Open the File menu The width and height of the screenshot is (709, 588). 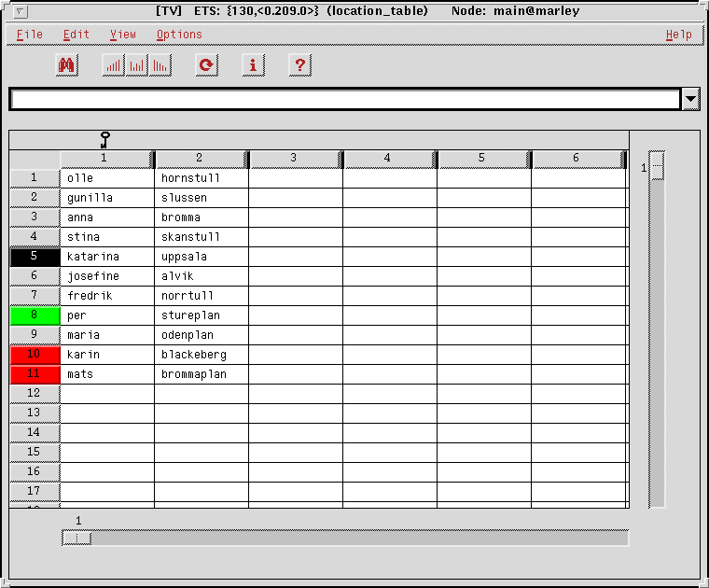(x=30, y=35)
